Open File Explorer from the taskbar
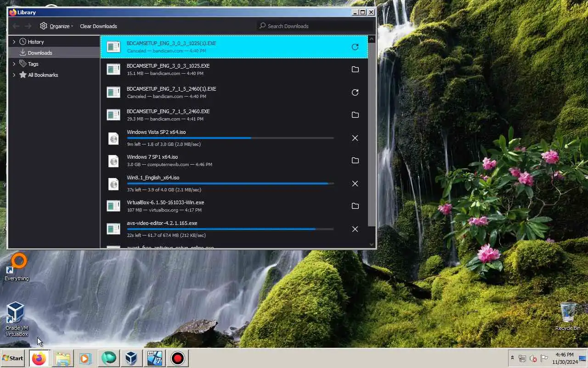Screen dimensions: 588x368 tap(63, 358)
